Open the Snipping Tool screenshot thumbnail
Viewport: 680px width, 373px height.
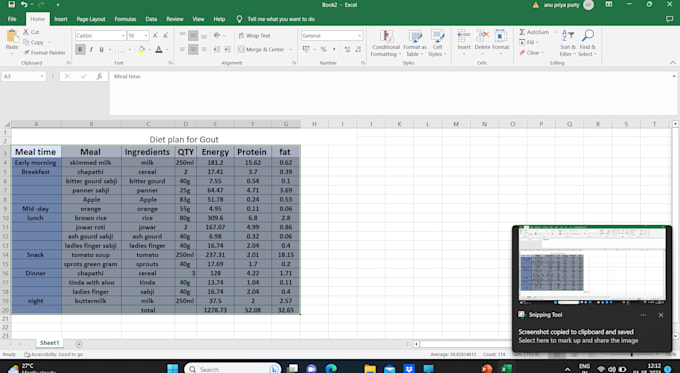click(x=592, y=265)
